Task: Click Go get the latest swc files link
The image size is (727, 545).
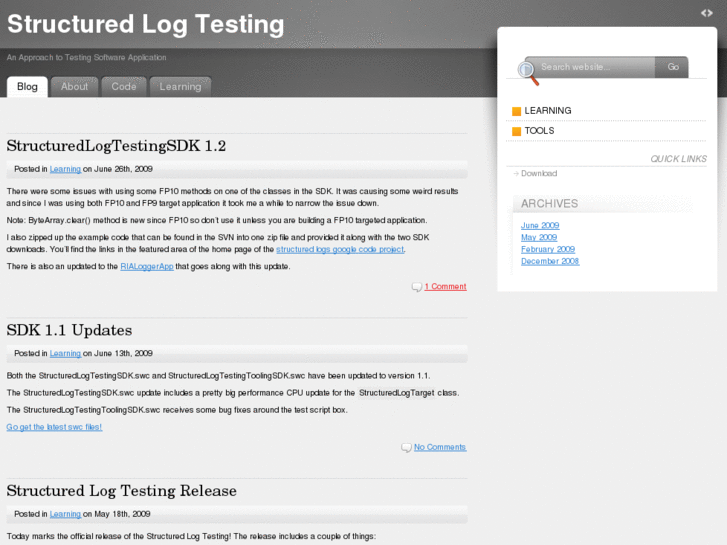Action: coord(54,427)
